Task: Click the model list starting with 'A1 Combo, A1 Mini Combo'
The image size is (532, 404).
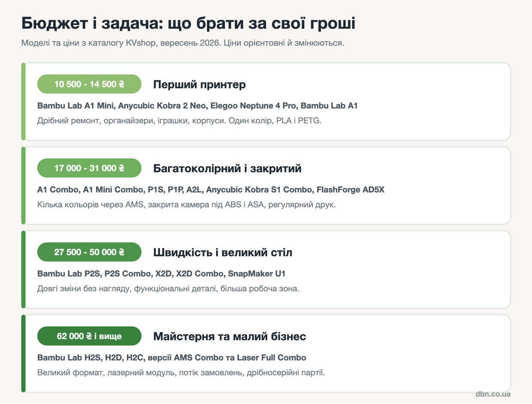Action: pyautogui.click(x=211, y=190)
